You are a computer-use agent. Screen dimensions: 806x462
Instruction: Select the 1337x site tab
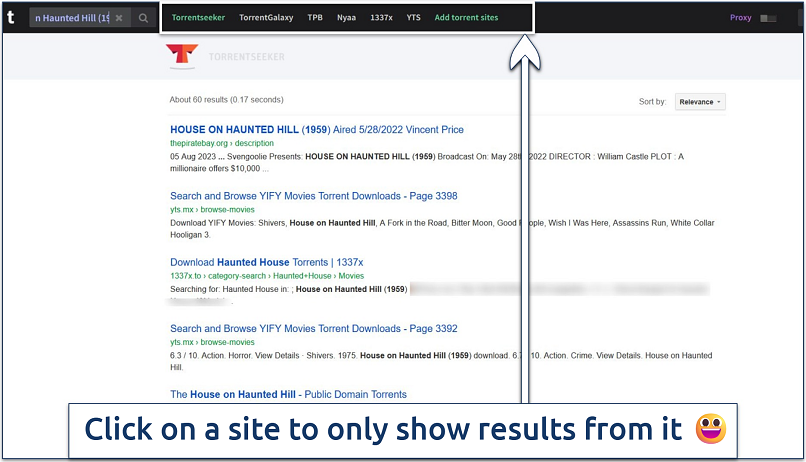coord(381,18)
